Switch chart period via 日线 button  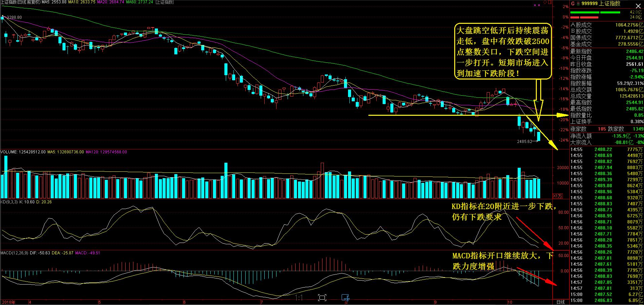point(560,302)
